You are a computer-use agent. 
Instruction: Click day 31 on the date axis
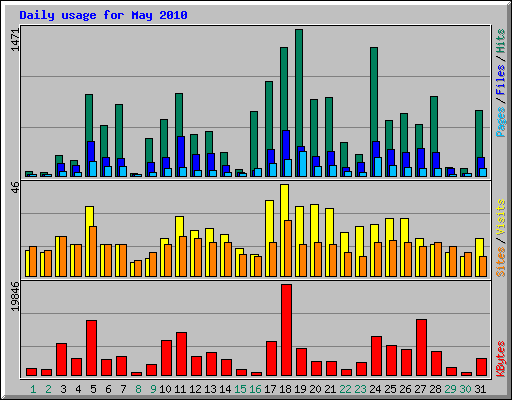coord(480,389)
